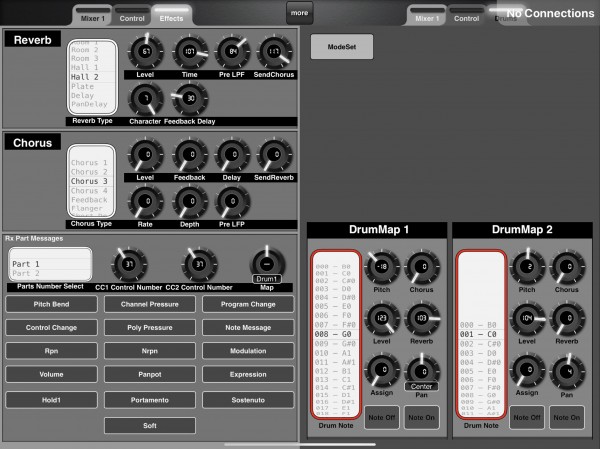
Task: Open the right Mixer 1 tab
Action: point(427,18)
